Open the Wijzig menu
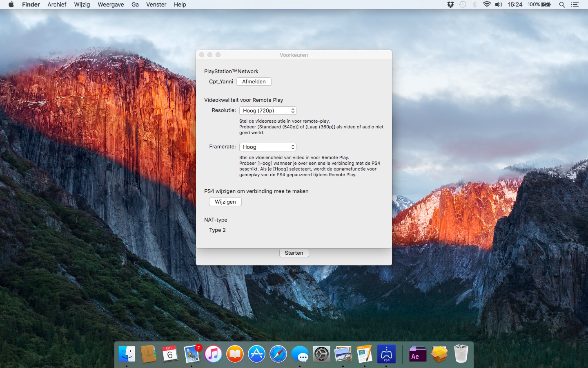Screen dimensions: 588x368 click(x=82, y=4)
